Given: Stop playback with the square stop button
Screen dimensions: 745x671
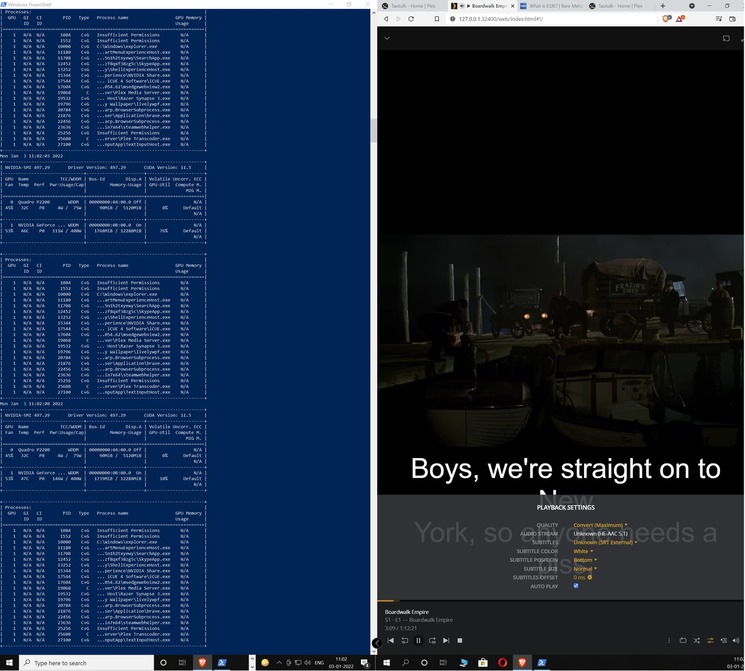Looking at the screenshot, I should [x=460, y=641].
